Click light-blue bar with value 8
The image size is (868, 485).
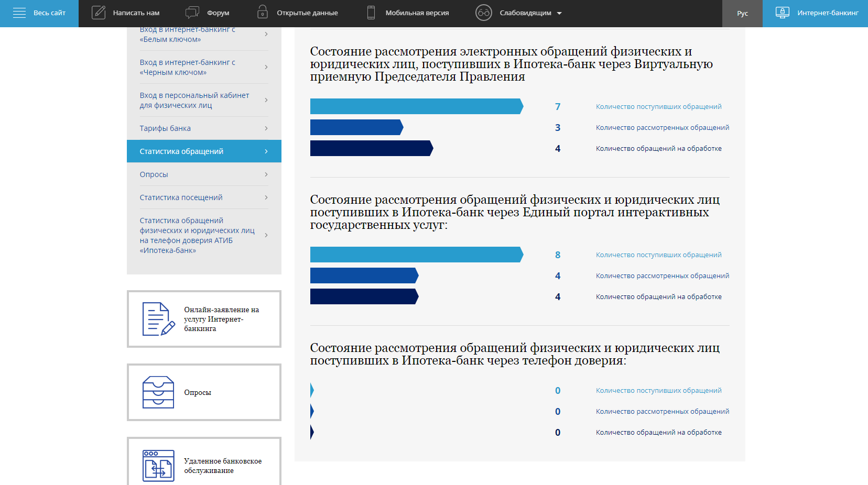pos(417,255)
